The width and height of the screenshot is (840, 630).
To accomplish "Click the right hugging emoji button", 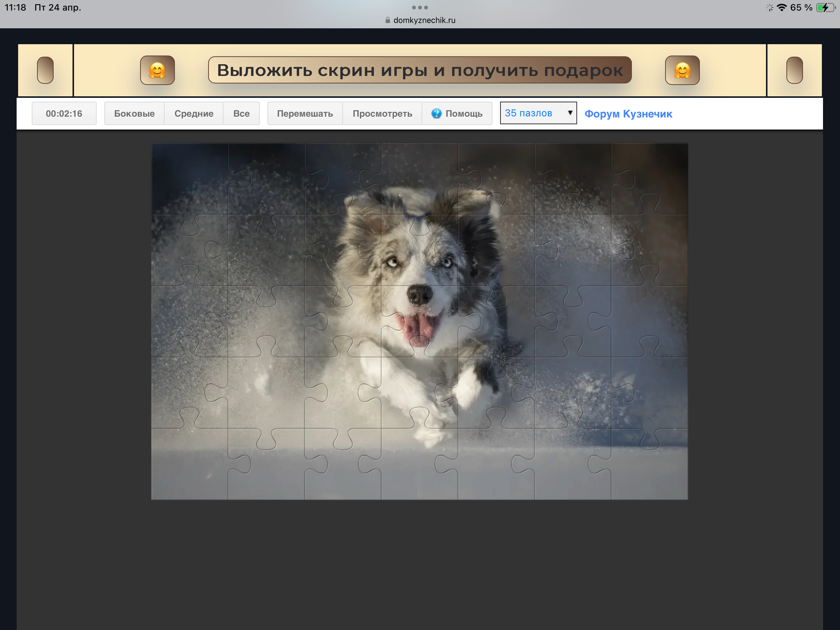I will 682,70.
